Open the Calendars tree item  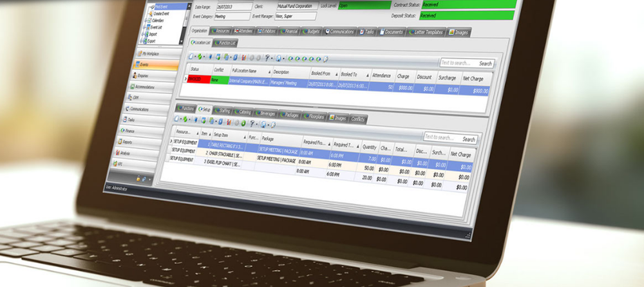tap(158, 20)
